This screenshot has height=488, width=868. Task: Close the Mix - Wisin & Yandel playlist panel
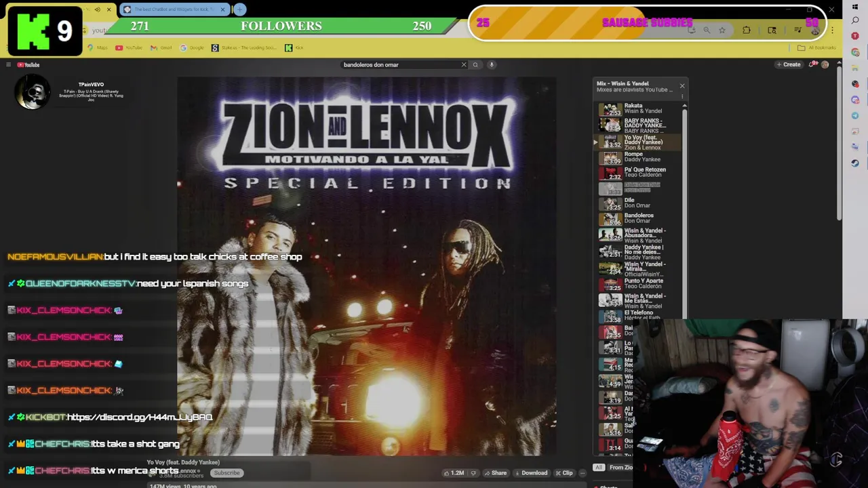click(x=682, y=85)
